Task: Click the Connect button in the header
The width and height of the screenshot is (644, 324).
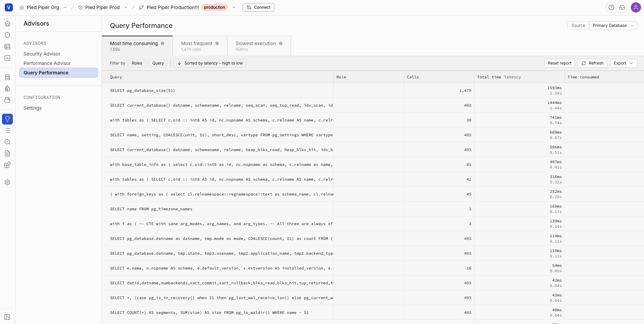Action: (258, 7)
